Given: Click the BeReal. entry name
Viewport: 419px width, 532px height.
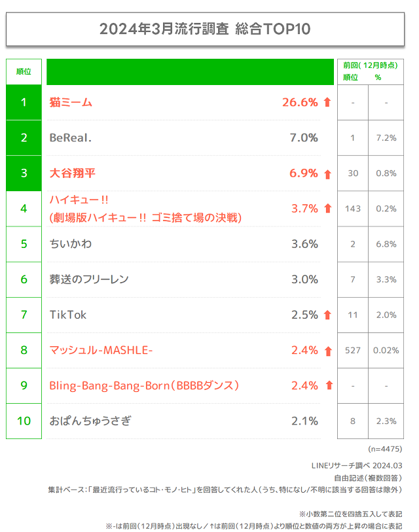Looking at the screenshot, I should pos(71,138).
